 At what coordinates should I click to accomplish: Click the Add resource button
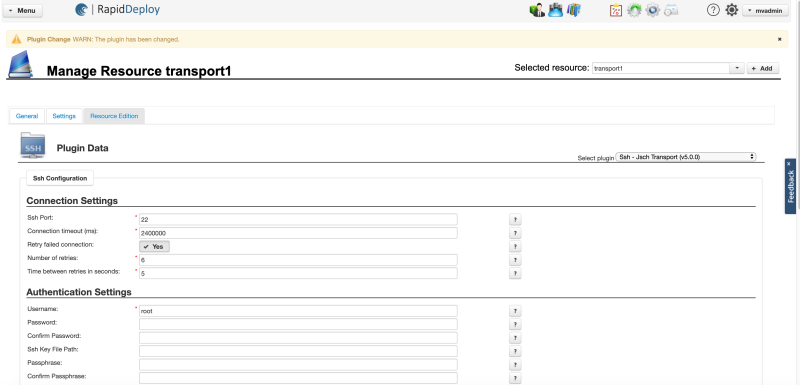(763, 68)
